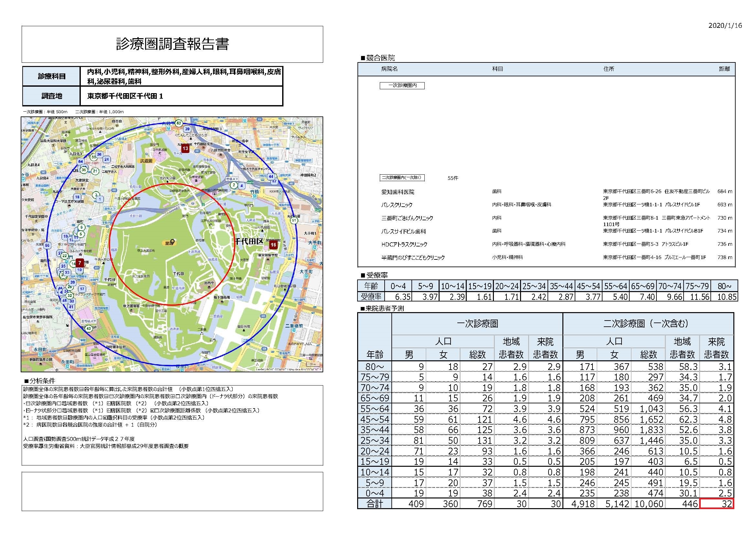756x535 pixels.
Task: Click blue map marker 4 near 竹橋
Action: (242, 185)
